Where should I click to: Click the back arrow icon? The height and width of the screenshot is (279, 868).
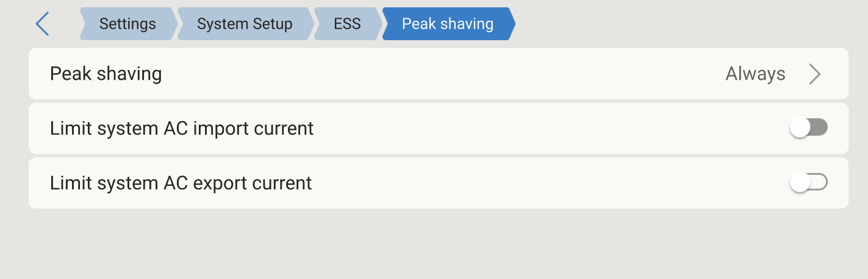pyautogui.click(x=42, y=24)
